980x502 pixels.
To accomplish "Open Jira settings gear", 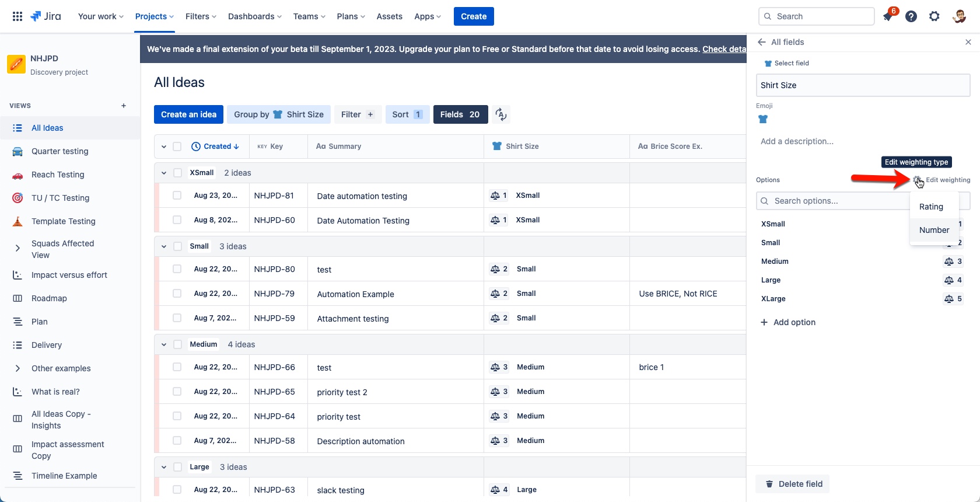I will point(935,16).
